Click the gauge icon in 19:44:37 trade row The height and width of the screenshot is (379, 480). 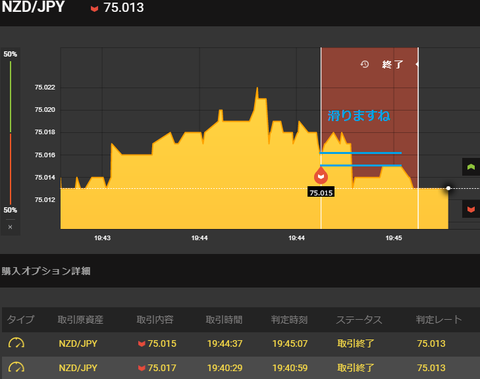tap(16, 343)
